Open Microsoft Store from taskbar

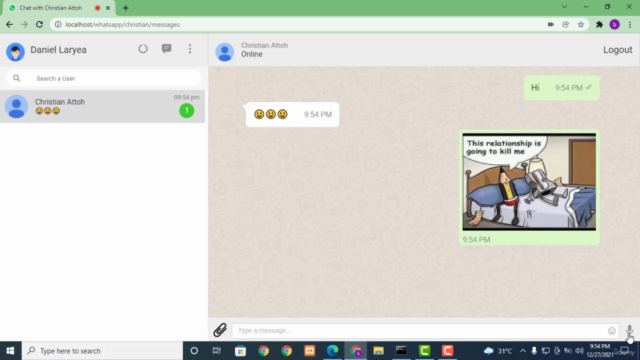pyautogui.click(x=240, y=351)
